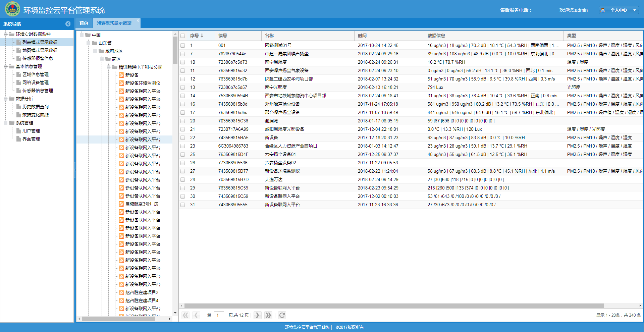Click the page number input field
The image size is (644, 332).
click(219, 315)
